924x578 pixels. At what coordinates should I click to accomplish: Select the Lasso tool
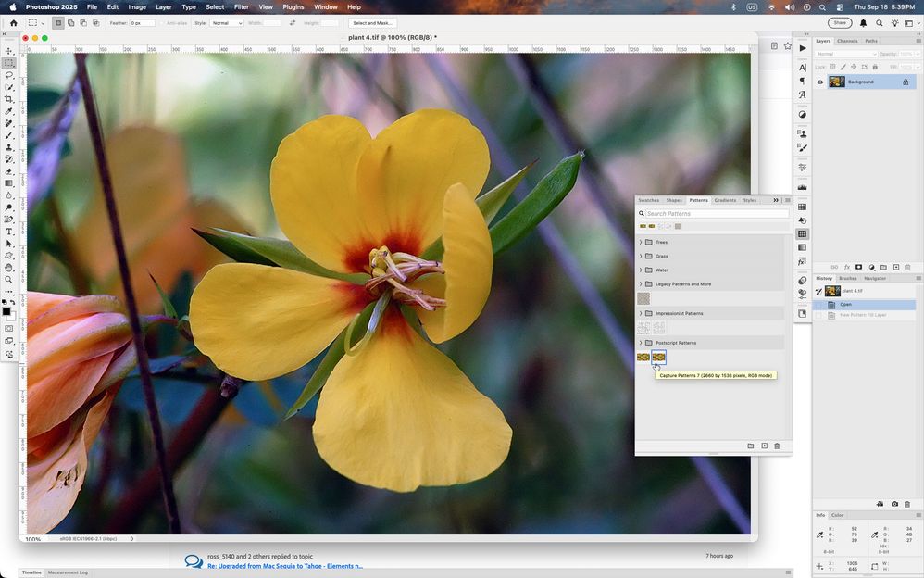coord(9,75)
